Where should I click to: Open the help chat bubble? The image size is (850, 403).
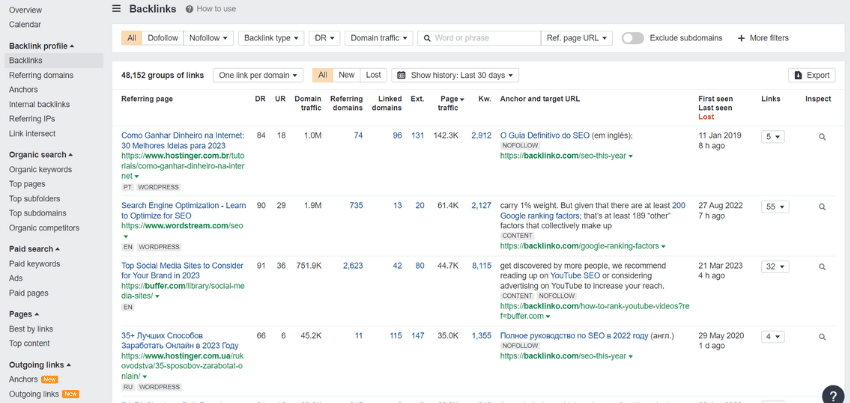(x=833, y=394)
